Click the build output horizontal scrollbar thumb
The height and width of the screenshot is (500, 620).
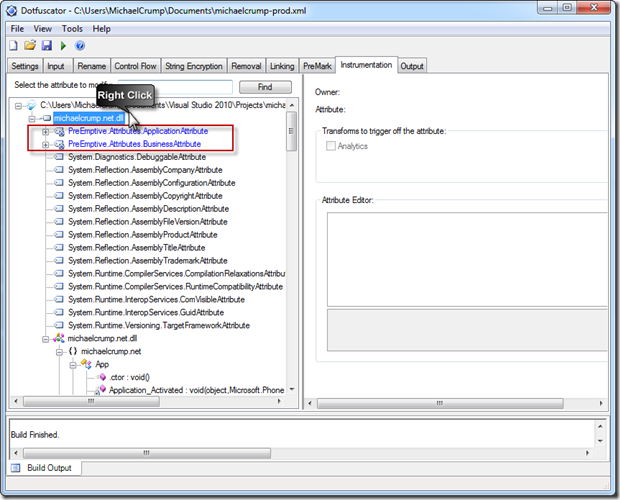(147, 453)
